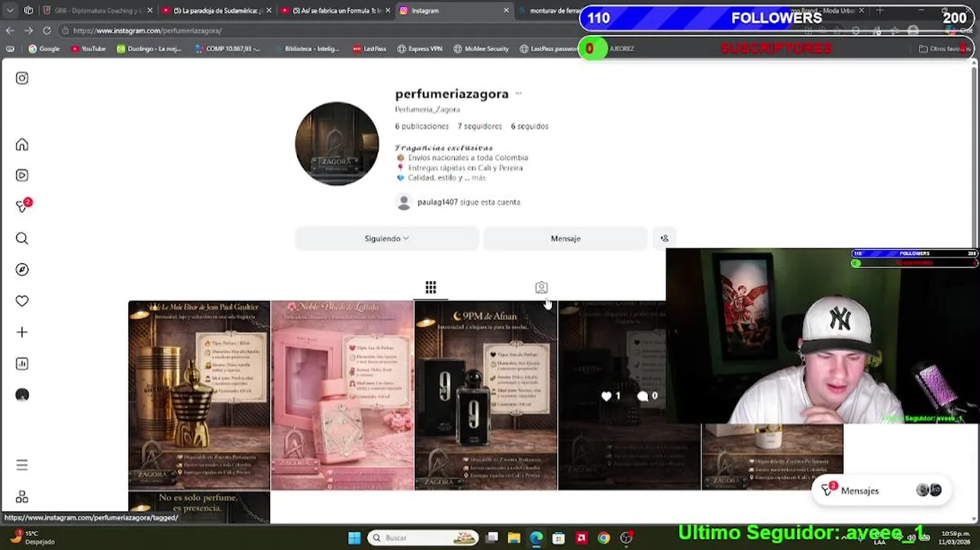980x550 pixels.
Task: Open the Duolingo bookmark
Action: pos(150,49)
